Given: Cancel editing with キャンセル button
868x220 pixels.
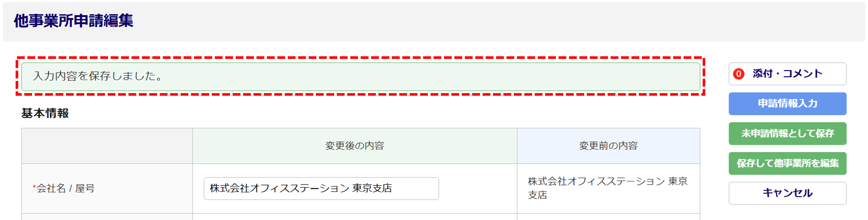Looking at the screenshot, I should 787,193.
